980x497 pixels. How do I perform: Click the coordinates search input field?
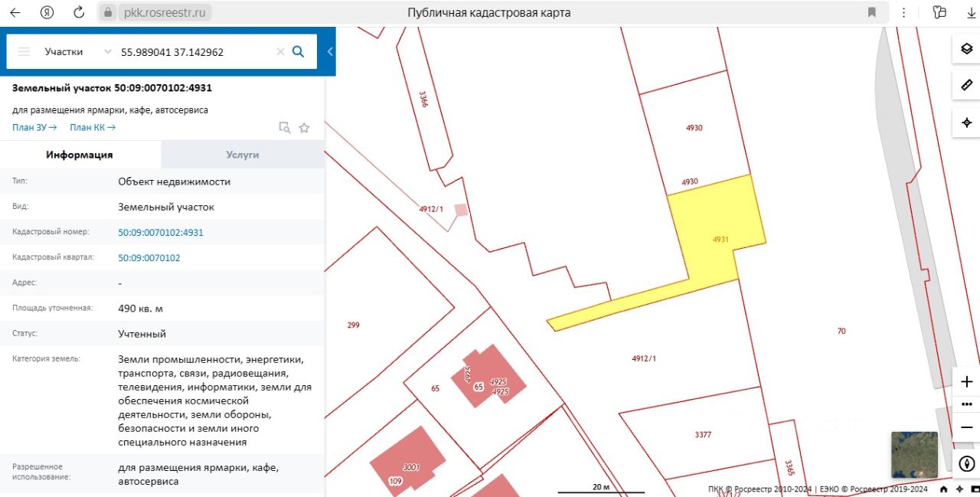tap(194, 51)
